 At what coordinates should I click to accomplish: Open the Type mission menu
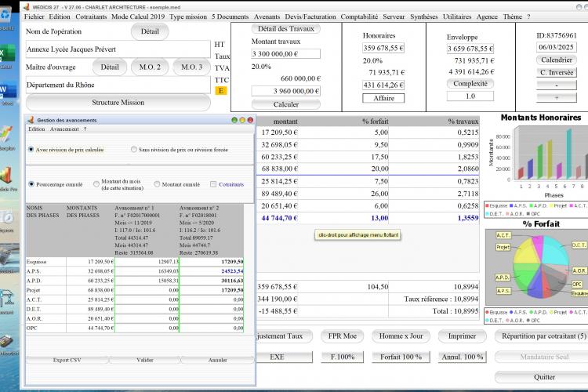pos(188,16)
